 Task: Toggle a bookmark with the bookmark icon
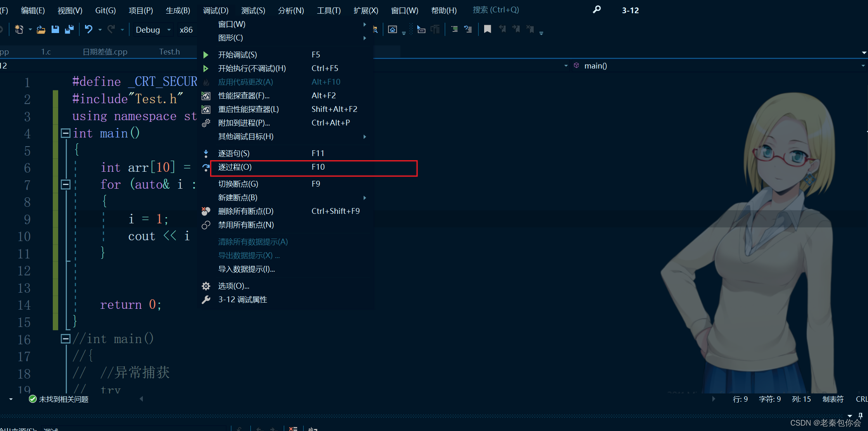(x=487, y=29)
